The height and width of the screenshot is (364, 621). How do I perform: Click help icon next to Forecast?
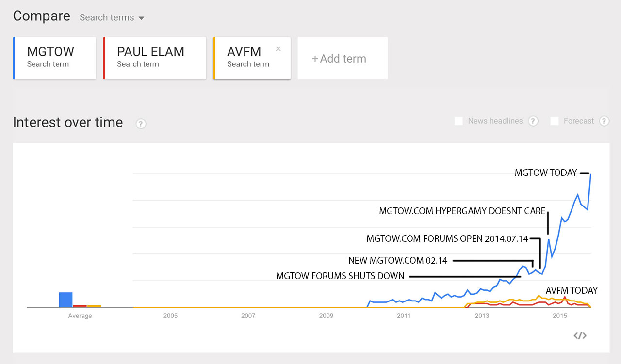(x=604, y=121)
